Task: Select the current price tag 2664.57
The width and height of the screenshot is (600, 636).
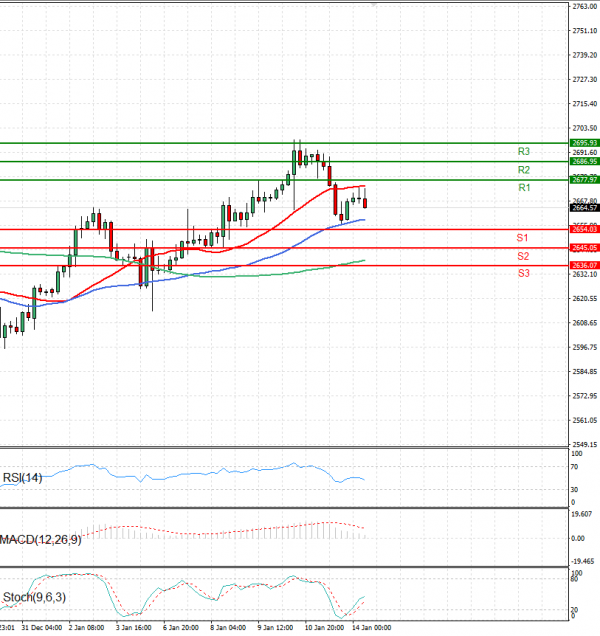Action: tap(584, 207)
